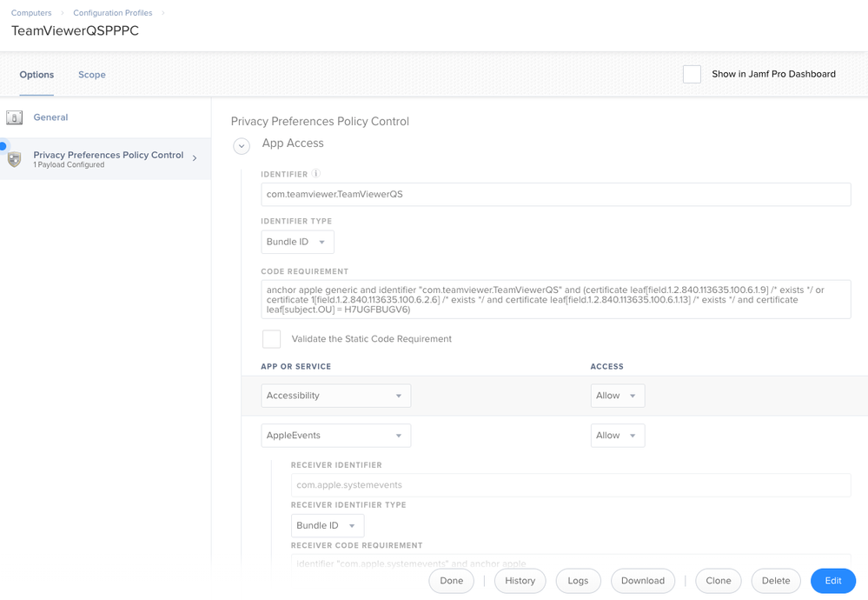The width and height of the screenshot is (868, 600).
Task: Open the Identifier Type Bundle ID dropdown
Action: click(297, 242)
